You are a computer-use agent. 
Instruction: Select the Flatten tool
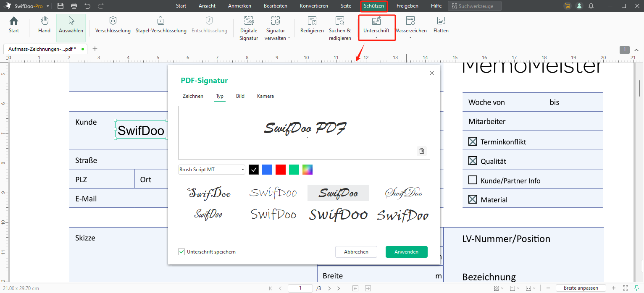[441, 24]
